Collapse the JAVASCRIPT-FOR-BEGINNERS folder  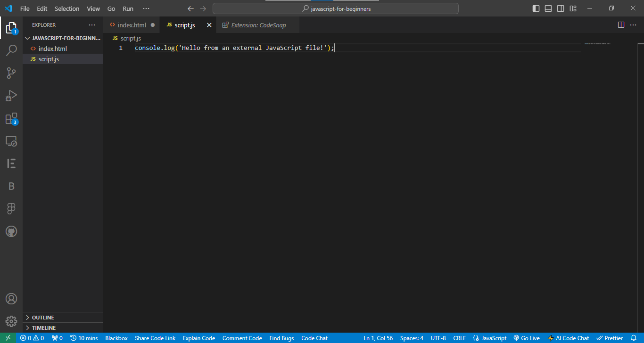[x=63, y=38]
